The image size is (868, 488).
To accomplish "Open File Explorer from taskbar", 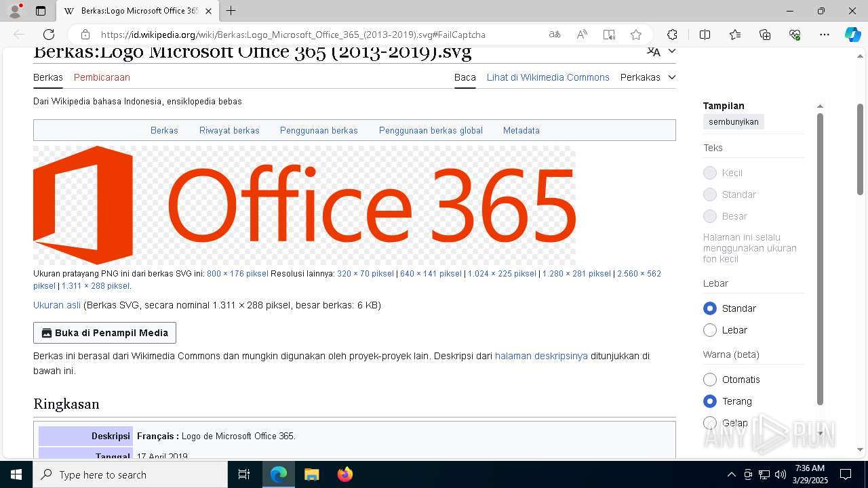I will point(311,474).
